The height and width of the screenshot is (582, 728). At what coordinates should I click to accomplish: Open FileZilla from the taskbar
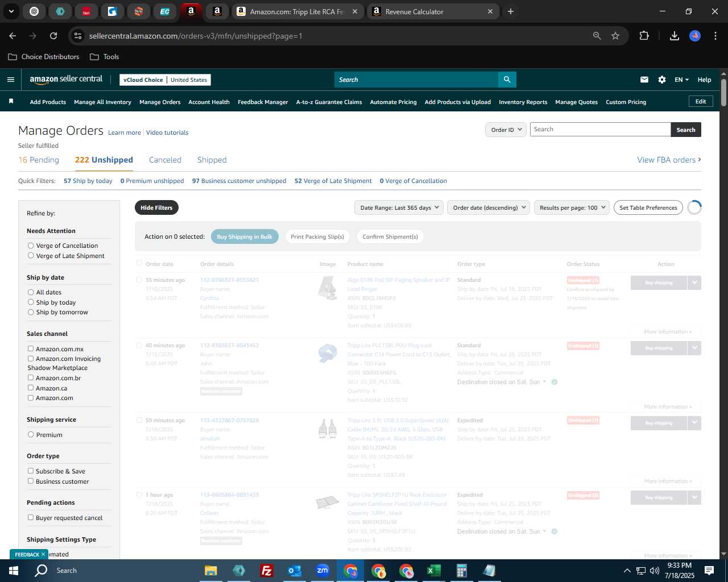[x=266, y=571]
